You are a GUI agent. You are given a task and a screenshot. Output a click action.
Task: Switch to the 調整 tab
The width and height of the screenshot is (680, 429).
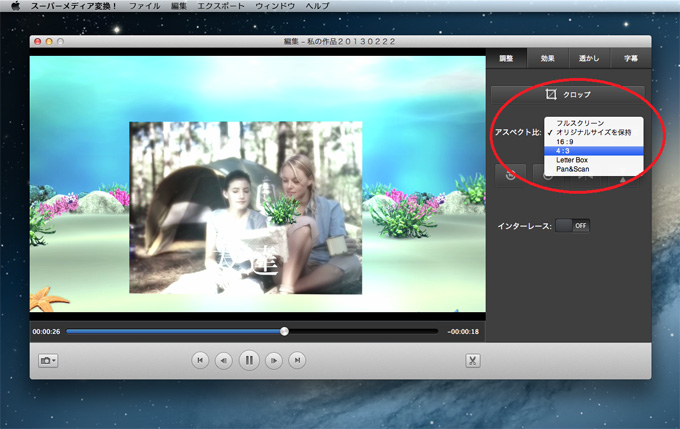pyautogui.click(x=506, y=58)
